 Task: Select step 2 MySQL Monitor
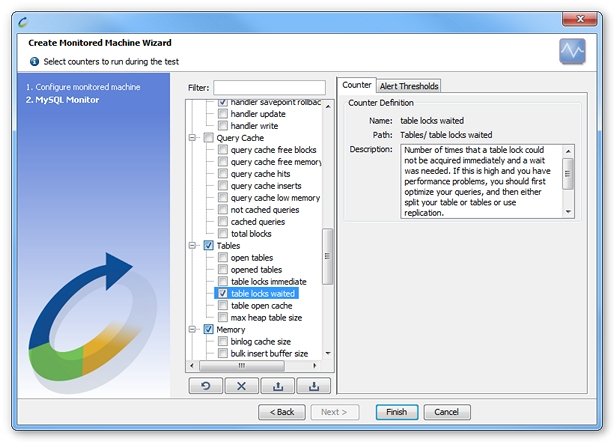(62, 100)
